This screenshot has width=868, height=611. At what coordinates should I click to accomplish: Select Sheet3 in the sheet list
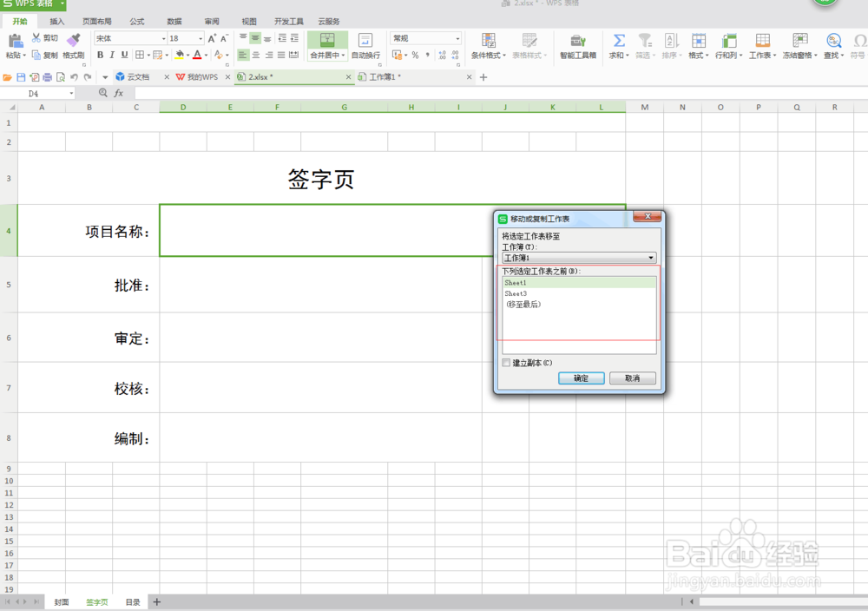pyautogui.click(x=516, y=293)
